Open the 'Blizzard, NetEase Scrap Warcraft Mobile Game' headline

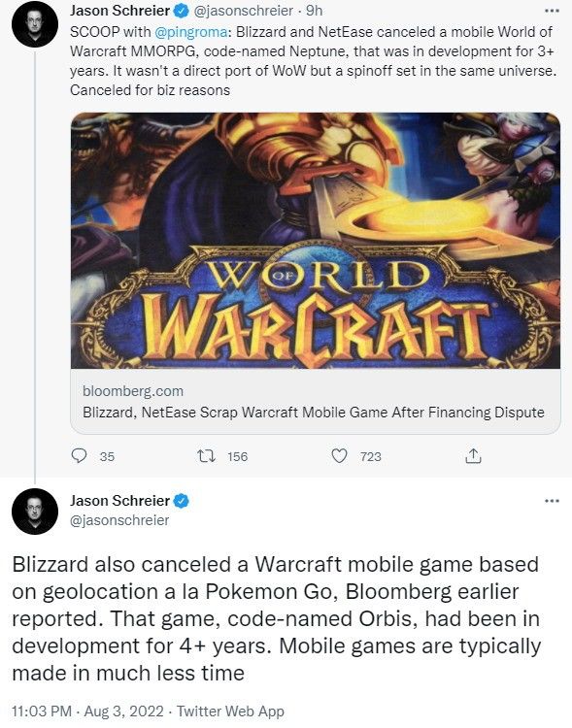tap(313, 413)
